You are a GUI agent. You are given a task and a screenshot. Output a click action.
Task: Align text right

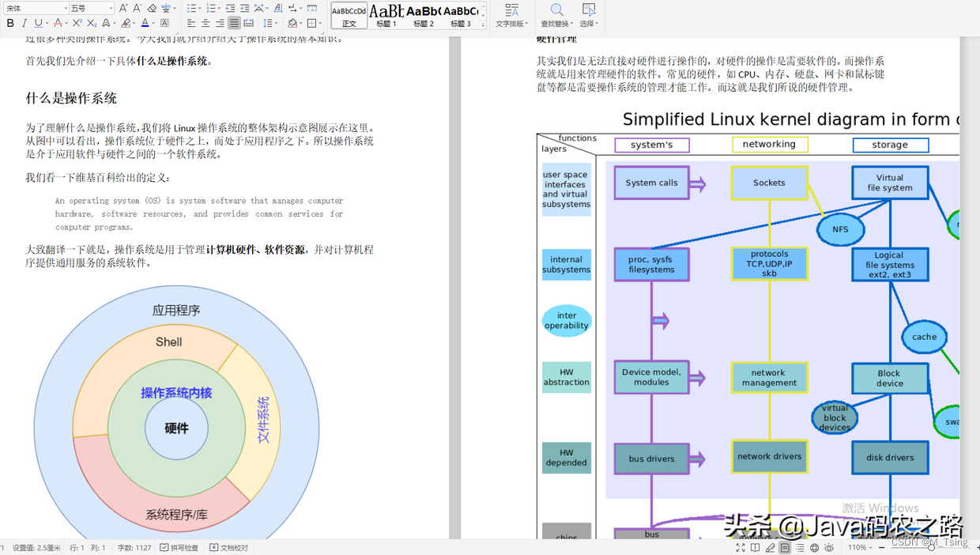(x=220, y=23)
